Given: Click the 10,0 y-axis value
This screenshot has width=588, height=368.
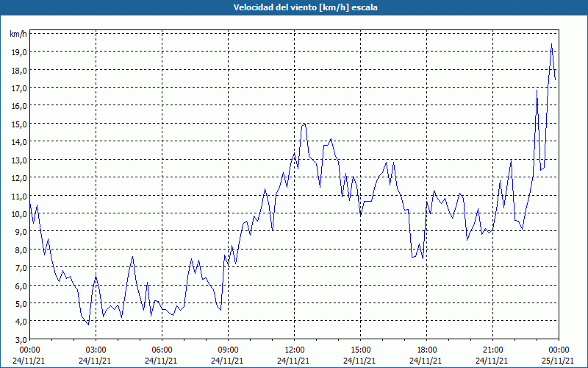Looking at the screenshot, I should (20, 214).
